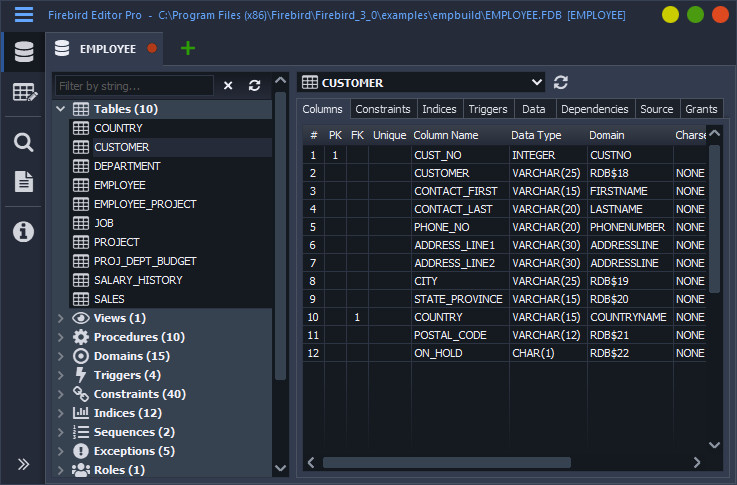
Task: Click the Triggers lightning icon
Action: (81, 375)
